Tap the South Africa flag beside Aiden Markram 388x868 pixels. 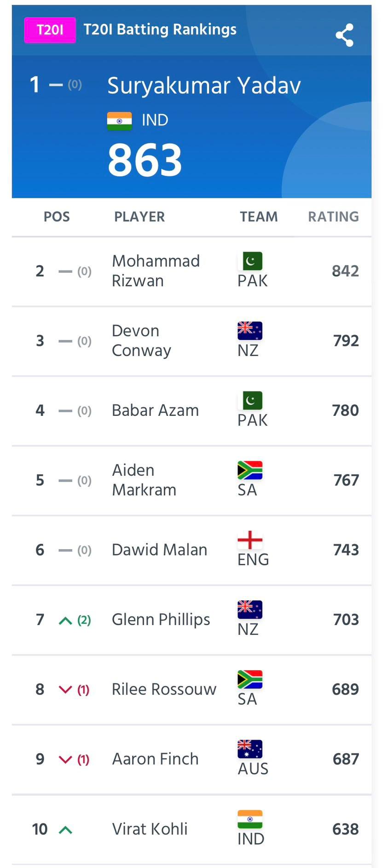pos(249,470)
